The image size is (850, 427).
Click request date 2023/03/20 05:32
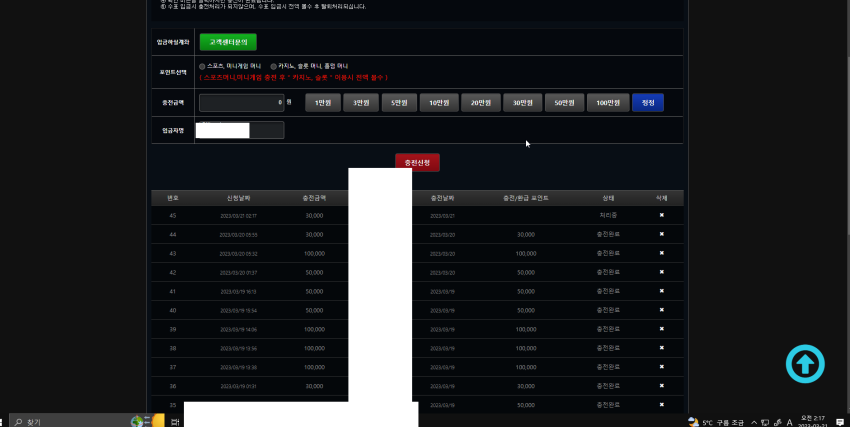click(239, 254)
